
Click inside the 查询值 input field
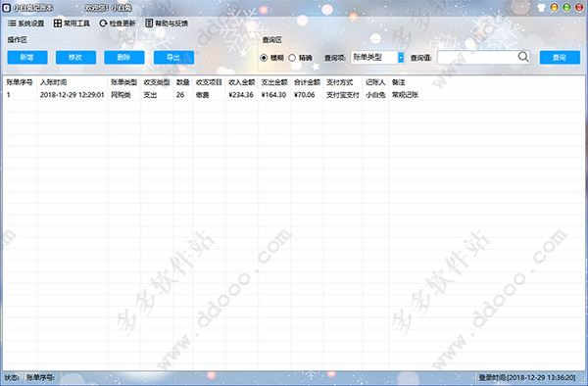[x=477, y=58]
